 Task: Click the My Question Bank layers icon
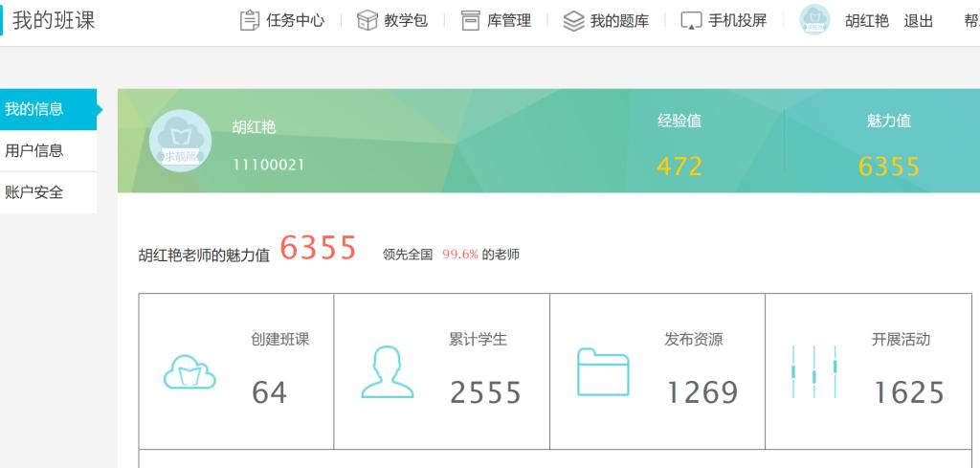tap(573, 20)
